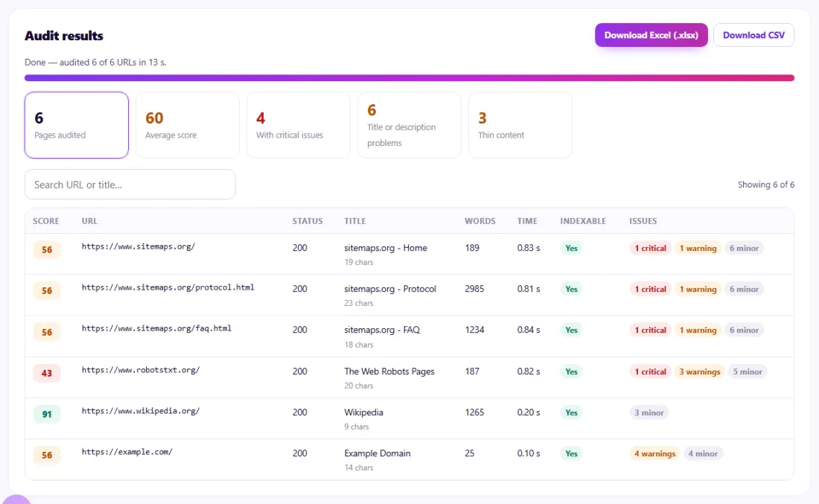Open the https://www.robotstxt.org/ URL

[141, 370]
